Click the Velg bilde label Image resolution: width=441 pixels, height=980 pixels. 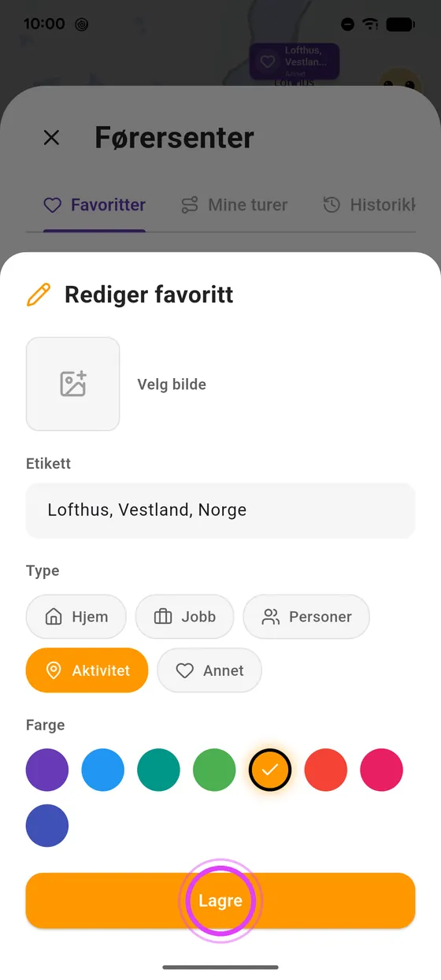pyautogui.click(x=172, y=384)
